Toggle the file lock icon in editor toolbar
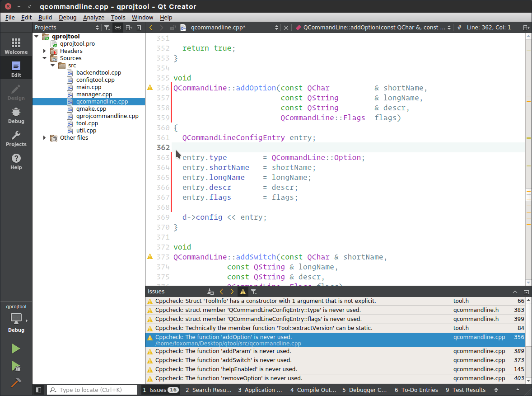 (173, 27)
